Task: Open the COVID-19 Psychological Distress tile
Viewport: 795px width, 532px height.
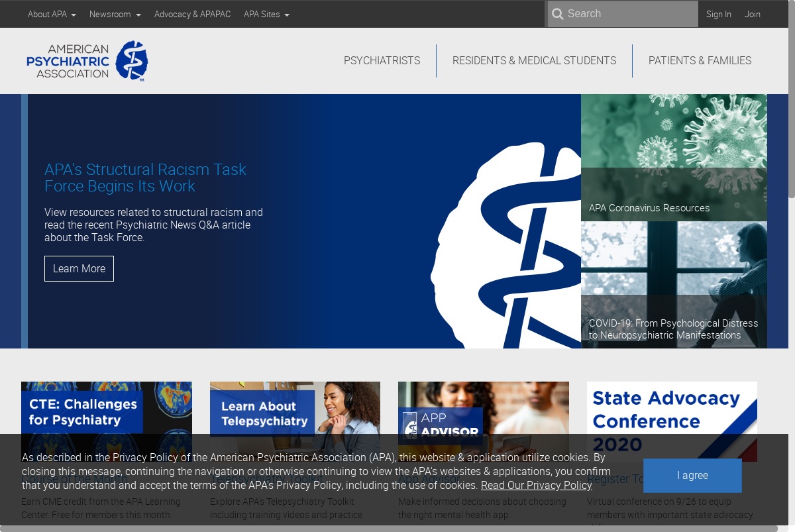Action: pyautogui.click(x=674, y=285)
